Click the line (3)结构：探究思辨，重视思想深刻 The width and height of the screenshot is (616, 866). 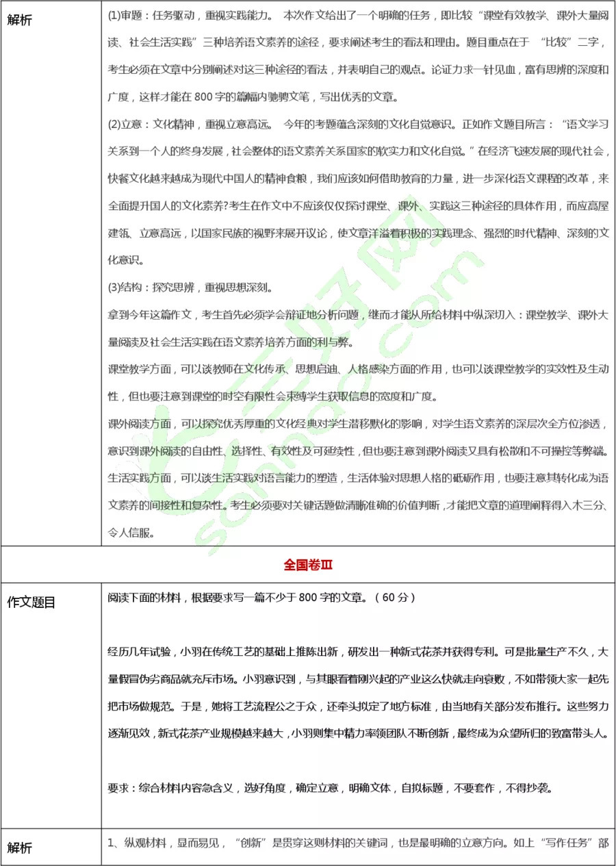[191, 286]
